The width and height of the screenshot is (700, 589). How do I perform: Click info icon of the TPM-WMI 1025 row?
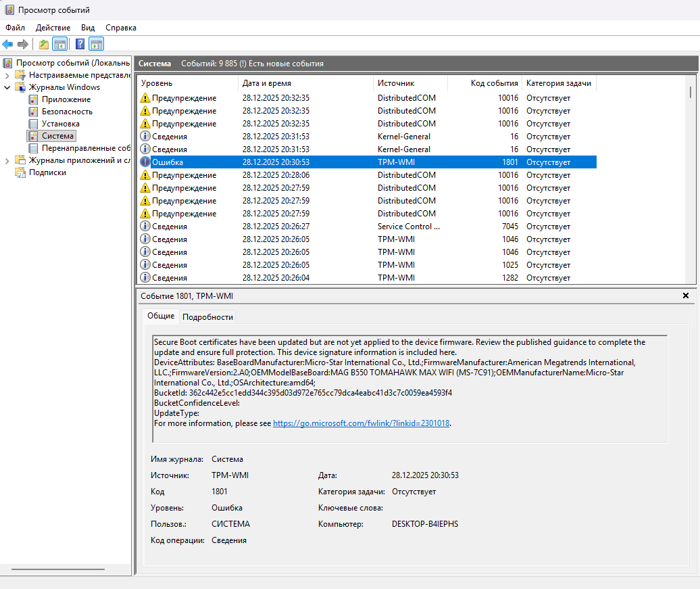pos(145,264)
